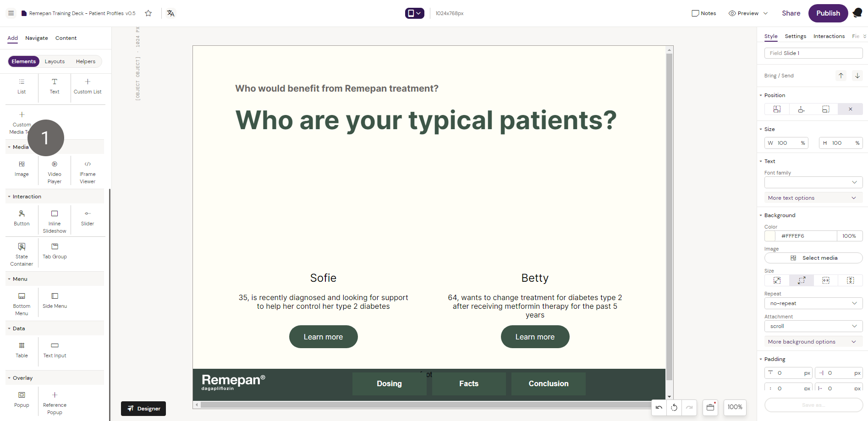The height and width of the screenshot is (421, 868).
Task: Click the undo arrow button
Action: coord(659,407)
